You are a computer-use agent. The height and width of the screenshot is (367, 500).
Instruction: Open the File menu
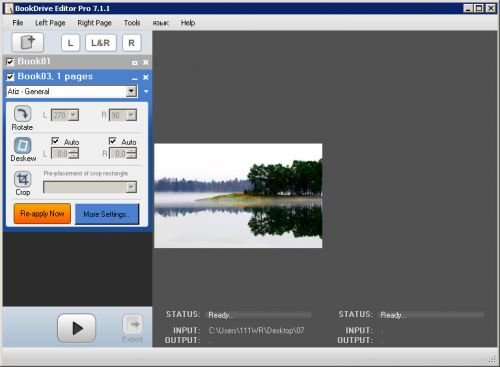point(18,23)
